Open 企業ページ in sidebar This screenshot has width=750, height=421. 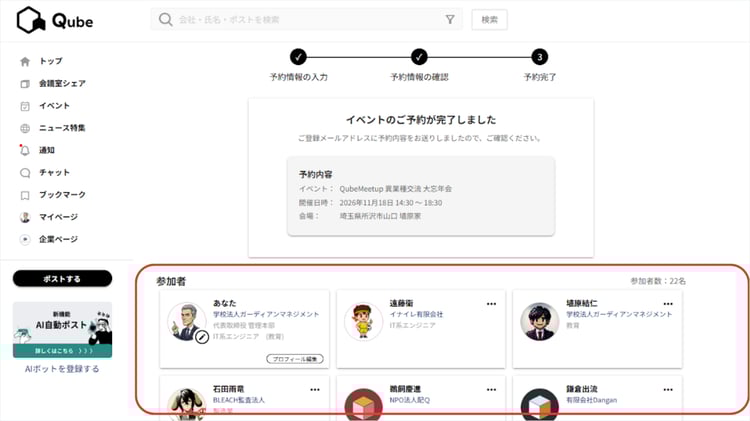point(58,239)
